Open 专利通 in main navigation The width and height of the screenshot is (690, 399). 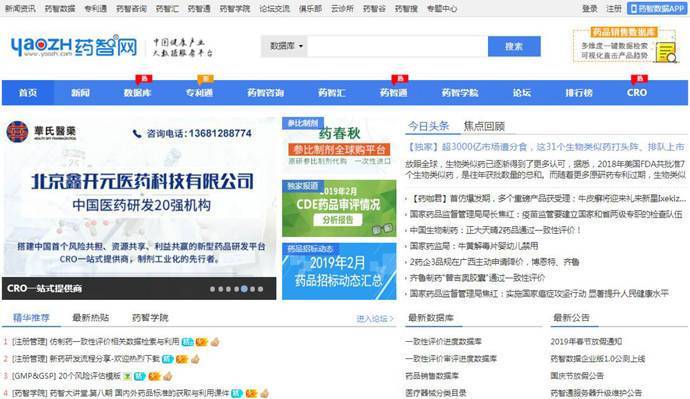[x=199, y=93]
